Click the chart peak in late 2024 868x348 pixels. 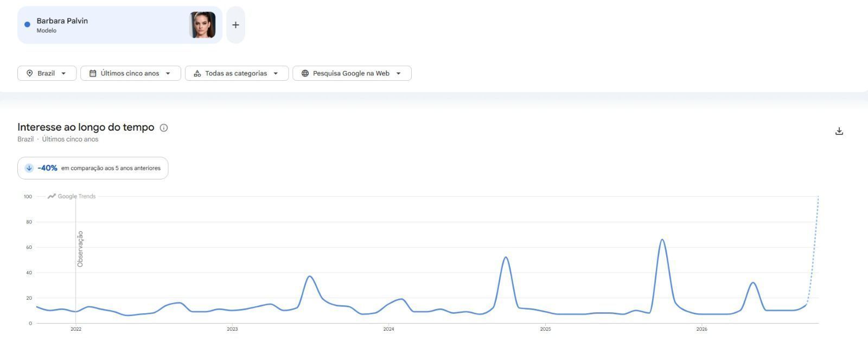[x=506, y=257]
